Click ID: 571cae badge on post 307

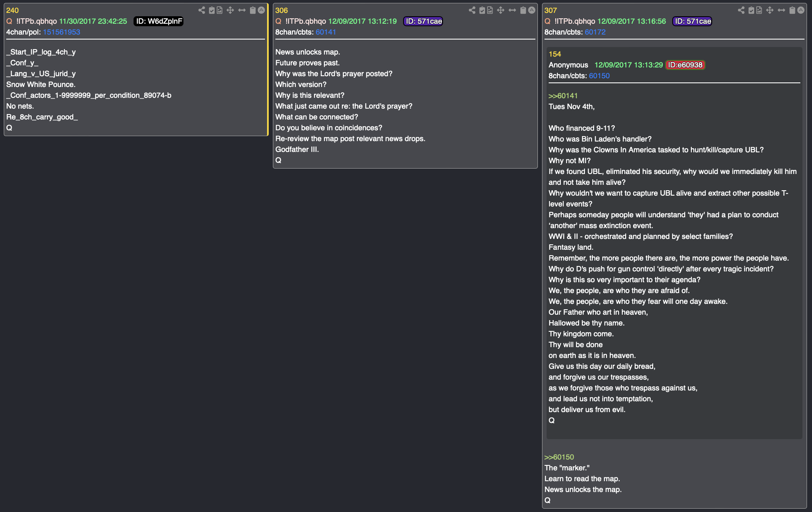click(693, 21)
